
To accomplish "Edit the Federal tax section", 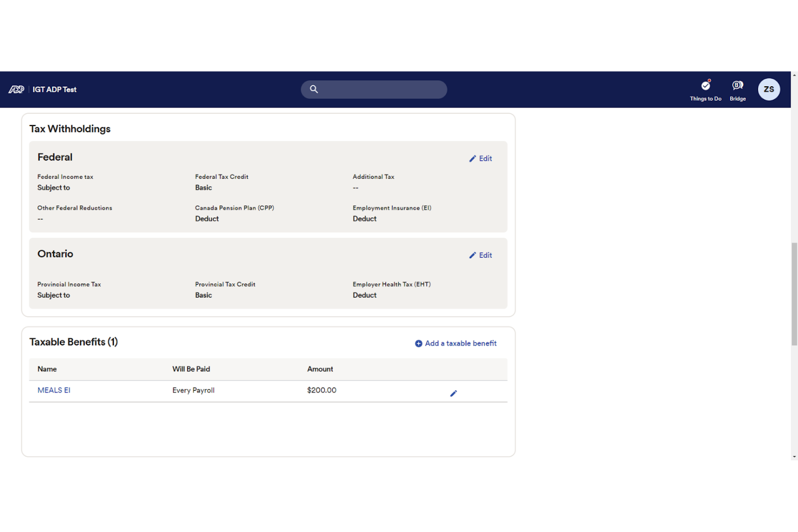I will pyautogui.click(x=485, y=158).
